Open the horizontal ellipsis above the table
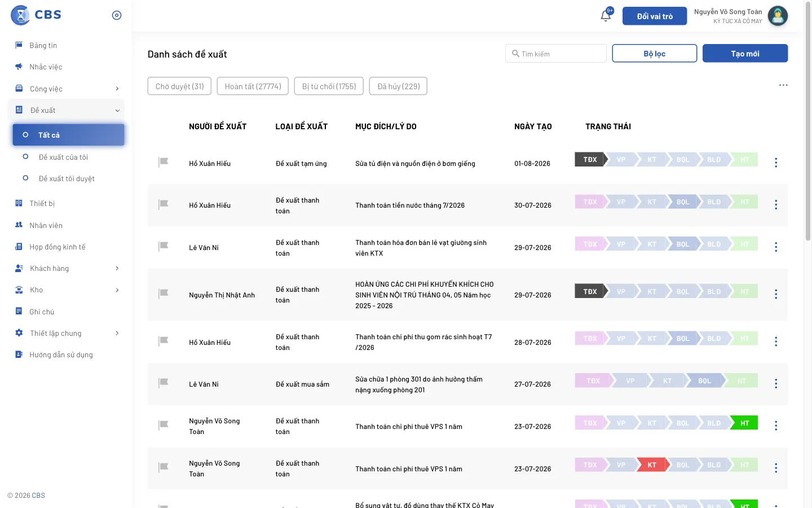The image size is (812, 508). 783,85
